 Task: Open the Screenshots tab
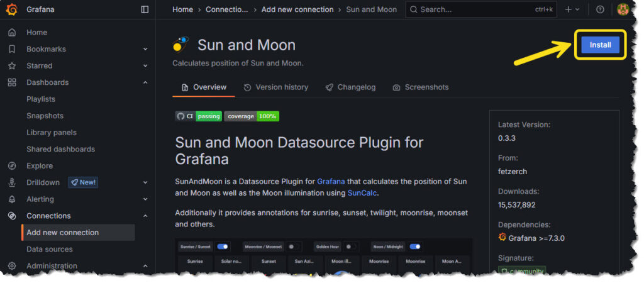tap(421, 87)
